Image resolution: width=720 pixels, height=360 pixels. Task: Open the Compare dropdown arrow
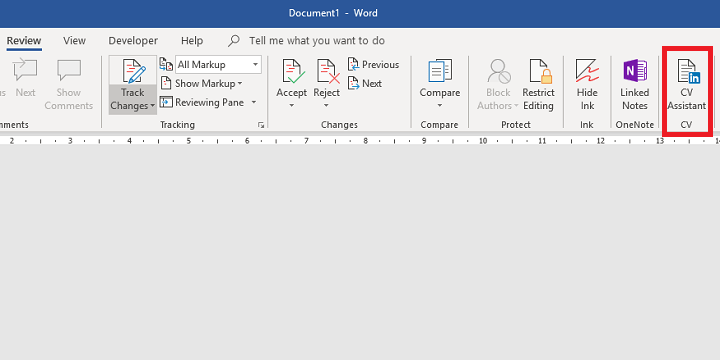coord(439,106)
